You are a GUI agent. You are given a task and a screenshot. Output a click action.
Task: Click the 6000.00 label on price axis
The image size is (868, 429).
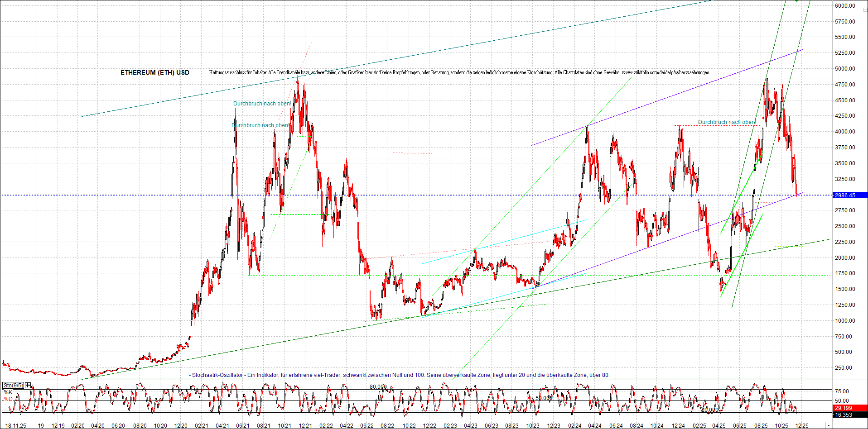pos(845,6)
